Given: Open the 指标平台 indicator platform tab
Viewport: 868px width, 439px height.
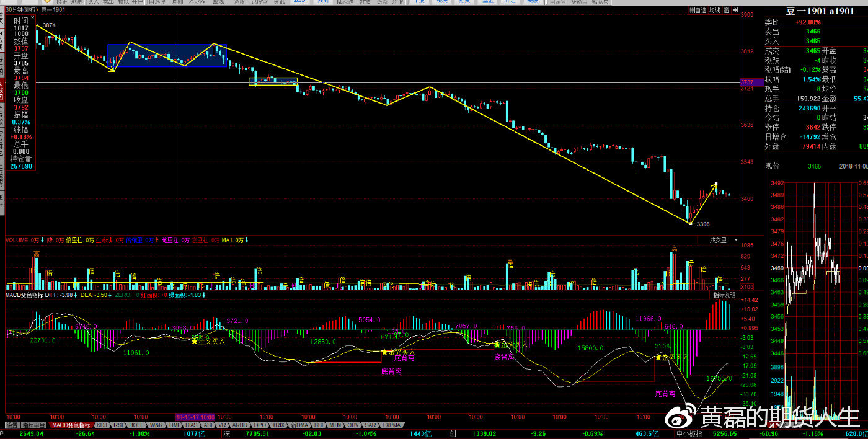Looking at the screenshot, I should 34,425.
